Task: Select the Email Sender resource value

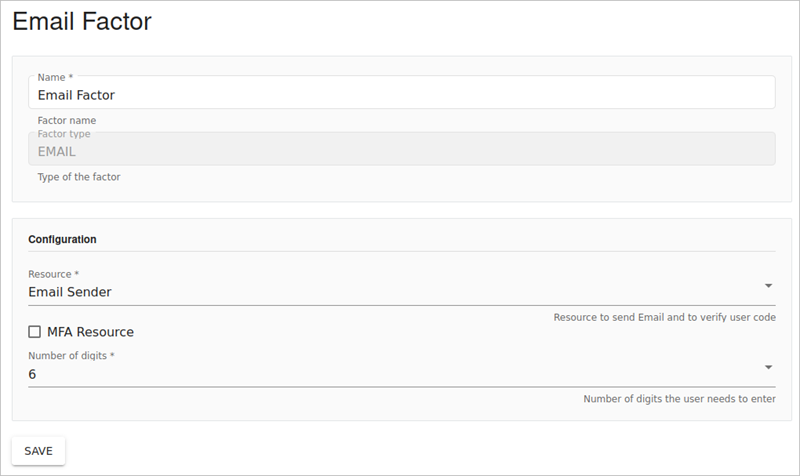Action: [70, 292]
